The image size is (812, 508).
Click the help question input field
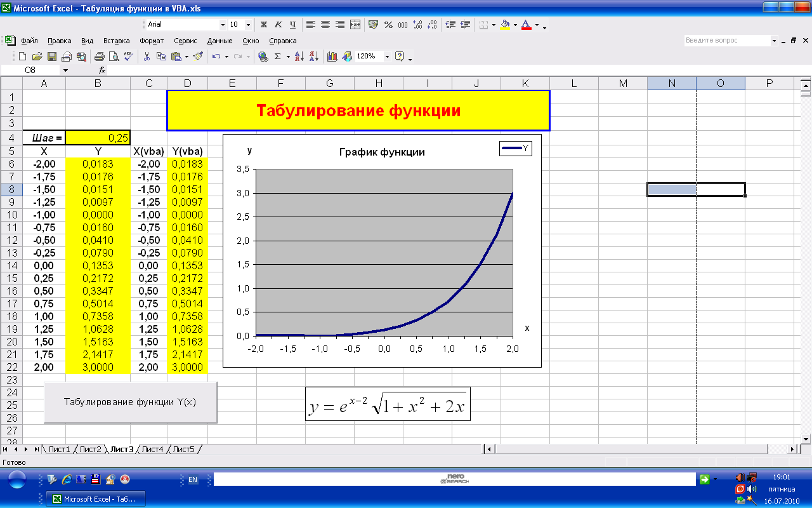[726, 41]
